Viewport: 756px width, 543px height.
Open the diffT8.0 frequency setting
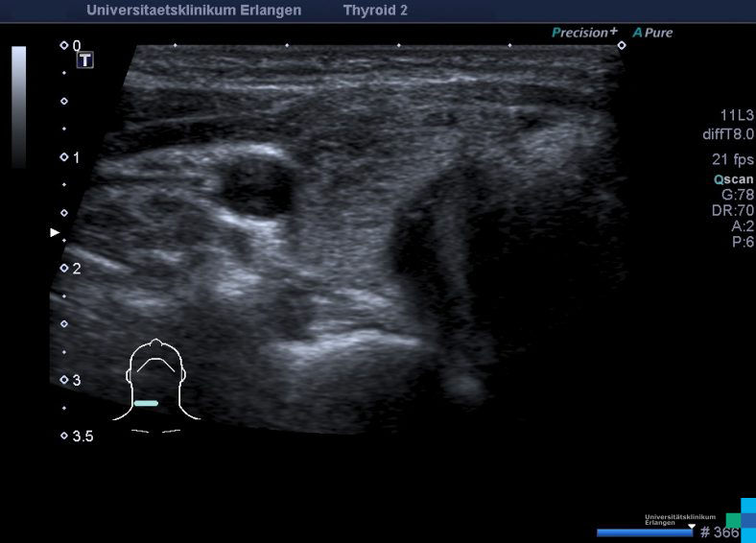click(x=730, y=133)
